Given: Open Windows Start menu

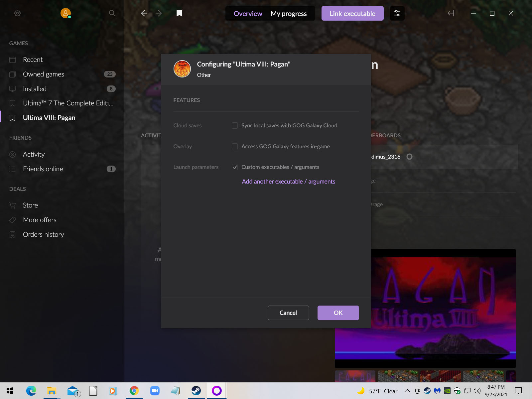Looking at the screenshot, I should click(10, 391).
